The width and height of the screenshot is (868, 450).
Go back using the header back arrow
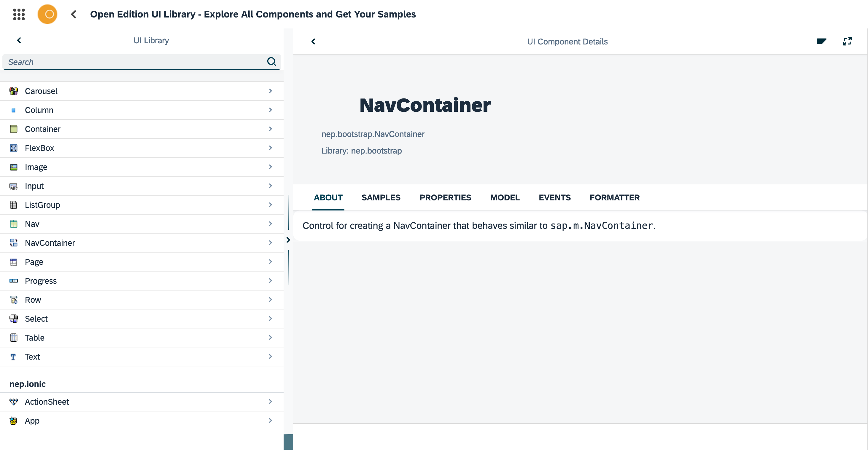74,14
